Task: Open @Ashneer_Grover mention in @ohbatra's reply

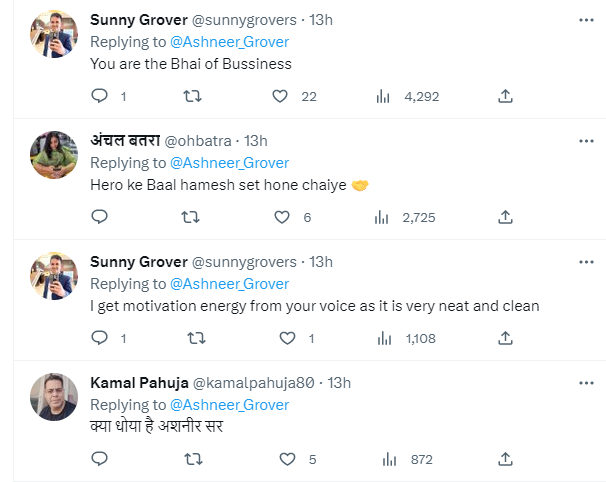Action: click(229, 163)
